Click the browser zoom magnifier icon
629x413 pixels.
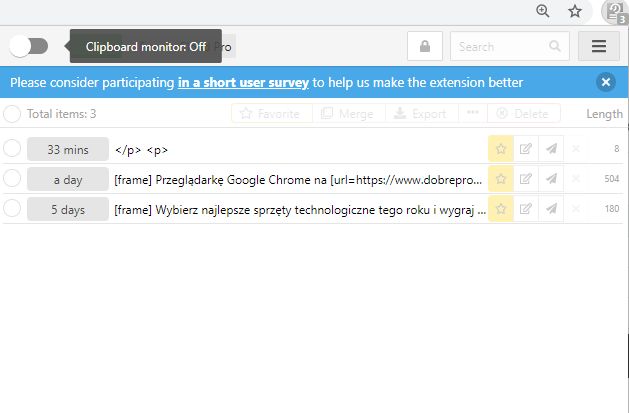542,11
